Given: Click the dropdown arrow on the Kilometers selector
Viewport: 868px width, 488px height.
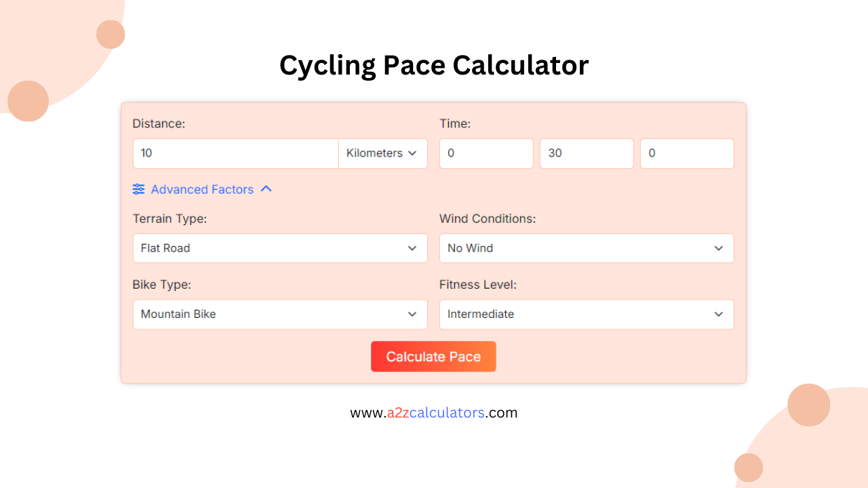Looking at the screenshot, I should pos(412,153).
